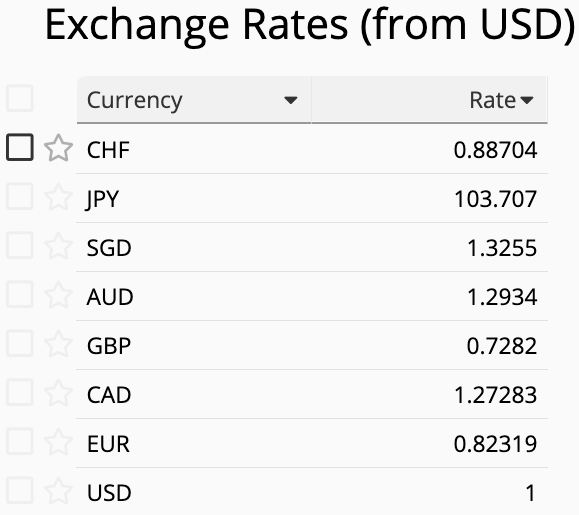The height and width of the screenshot is (515, 579).
Task: Select the EUR row checkbox
Action: click(x=20, y=442)
